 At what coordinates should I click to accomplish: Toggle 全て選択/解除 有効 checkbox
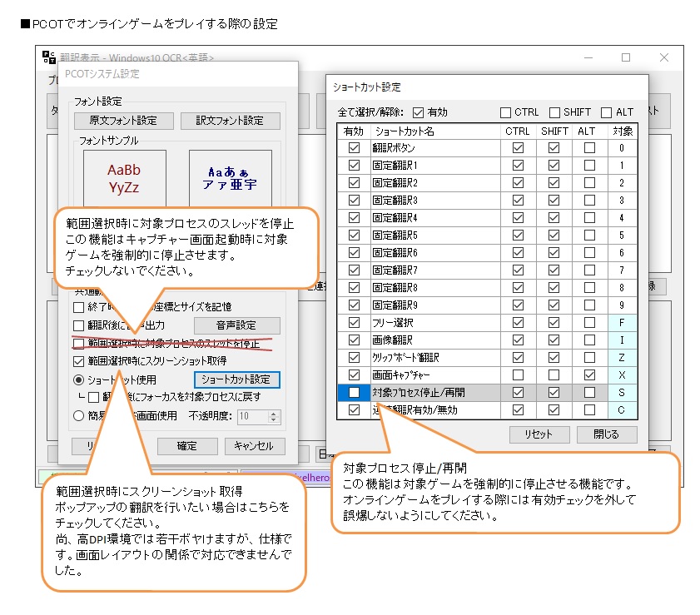tap(418, 112)
